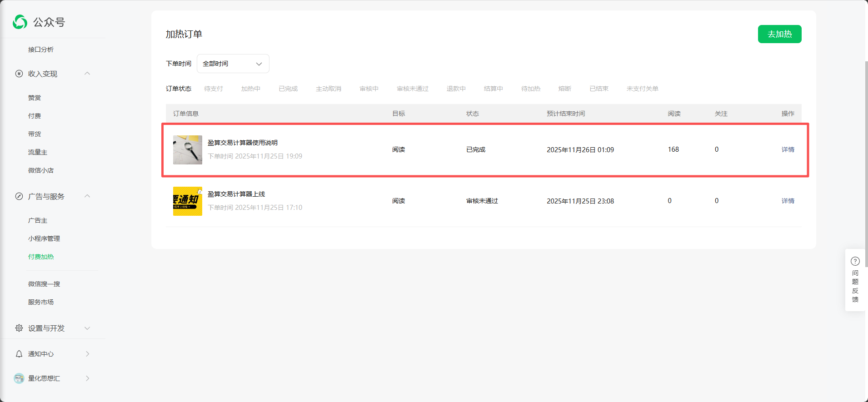The width and height of the screenshot is (868, 402).
Task: Click the 收入变现 yen icon
Action: [19, 74]
